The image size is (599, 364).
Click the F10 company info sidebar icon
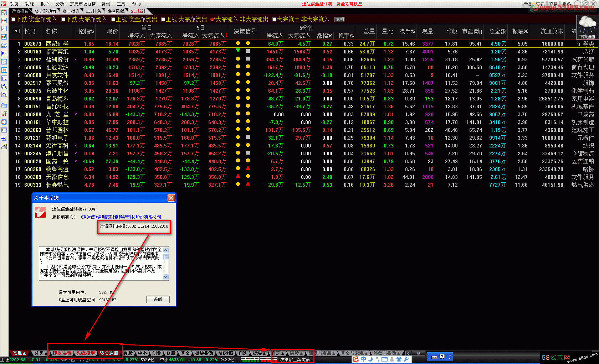(x=4, y=54)
